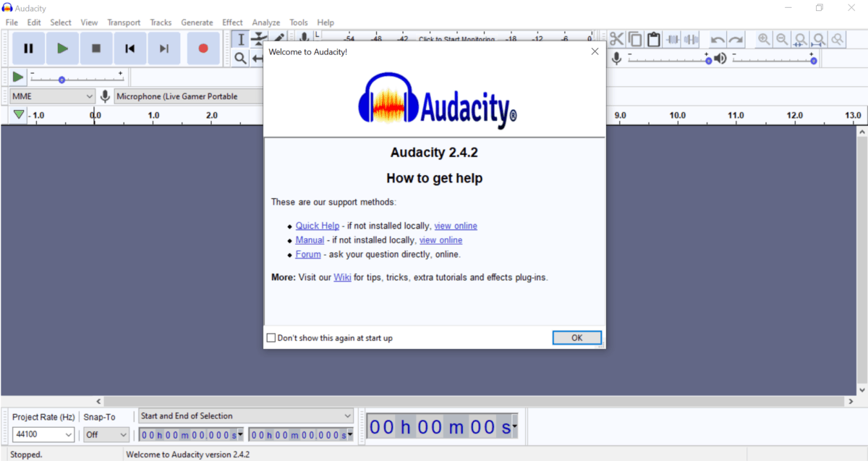868x461 pixels.
Task: Click the microphone icon beside recording volume slider
Action: 616,58
